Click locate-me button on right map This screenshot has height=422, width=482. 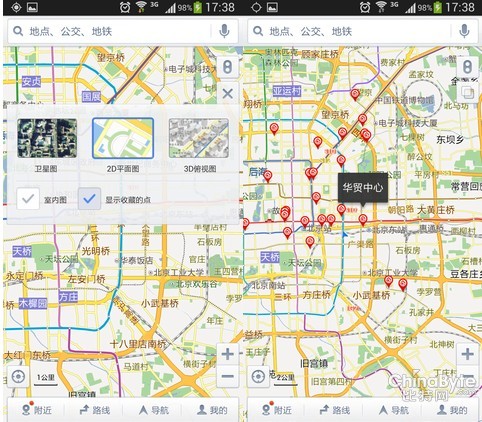[x=258, y=377]
